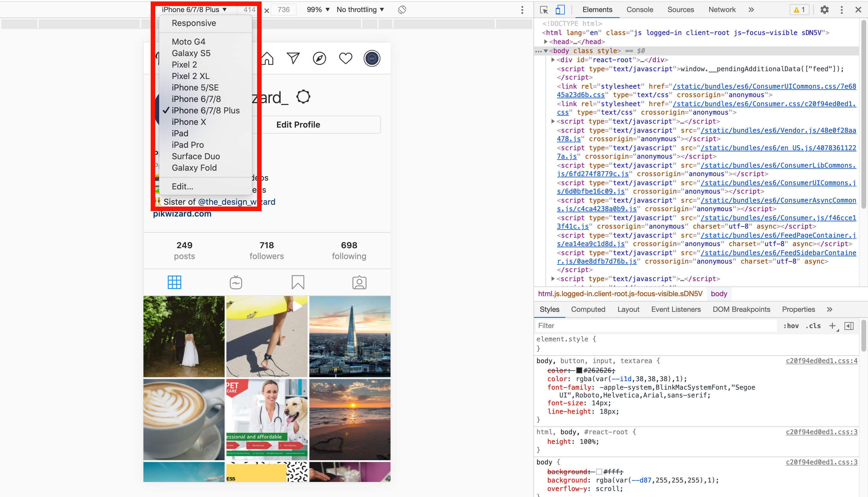This screenshot has height=497, width=868.
Task: Open the zoom 99% dropdown
Action: click(318, 10)
